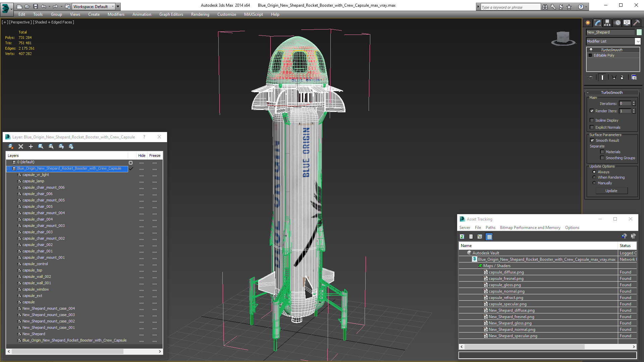Click the table view icon in Asset Tracking
Screen dimensions: 644x362
[489, 237]
